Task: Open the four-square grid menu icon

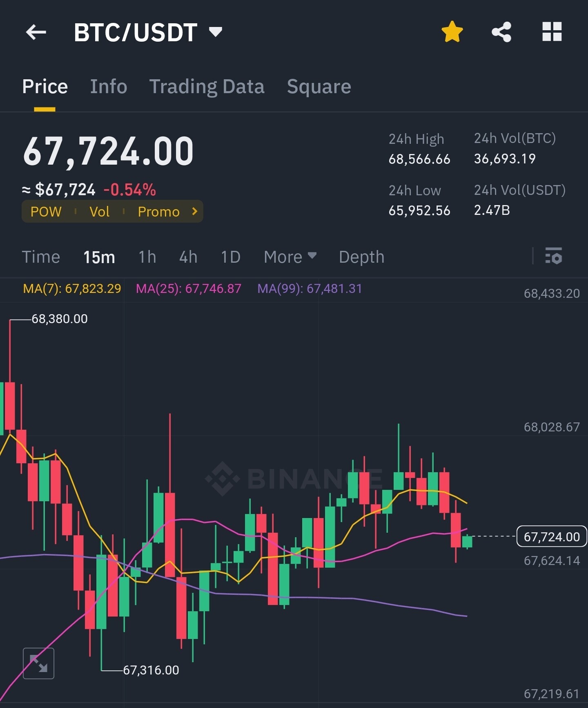Action: (552, 32)
